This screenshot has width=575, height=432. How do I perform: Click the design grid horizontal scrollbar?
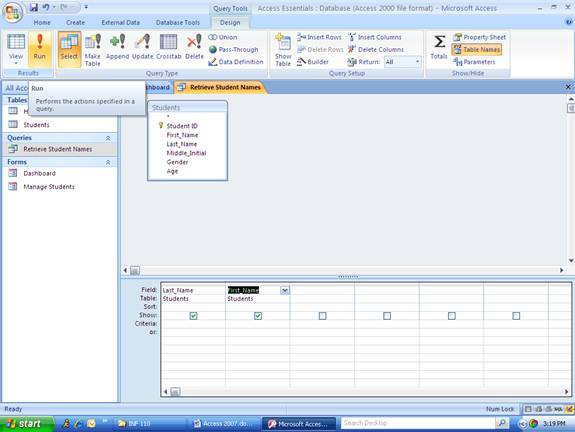[x=365, y=392]
